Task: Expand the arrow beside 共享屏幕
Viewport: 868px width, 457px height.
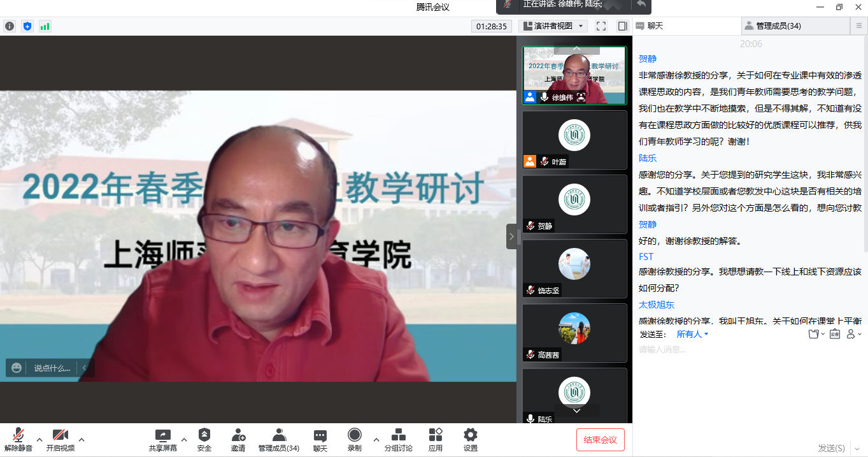Action: (184, 439)
